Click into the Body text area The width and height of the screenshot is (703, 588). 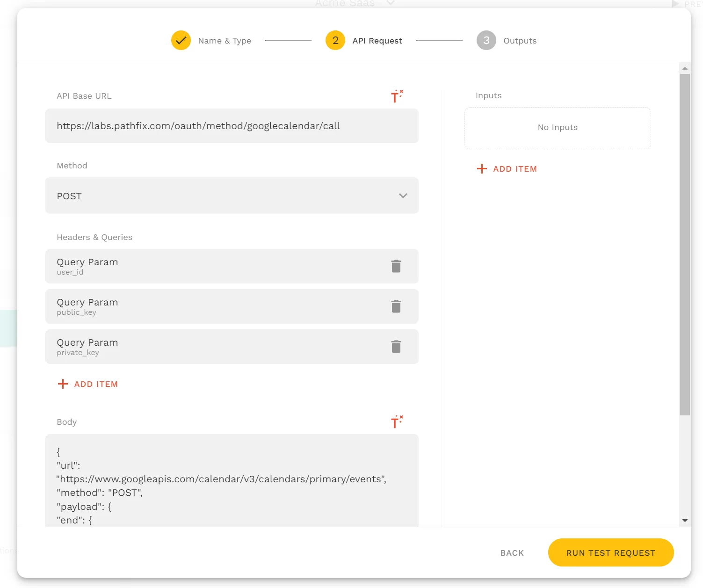click(232, 481)
